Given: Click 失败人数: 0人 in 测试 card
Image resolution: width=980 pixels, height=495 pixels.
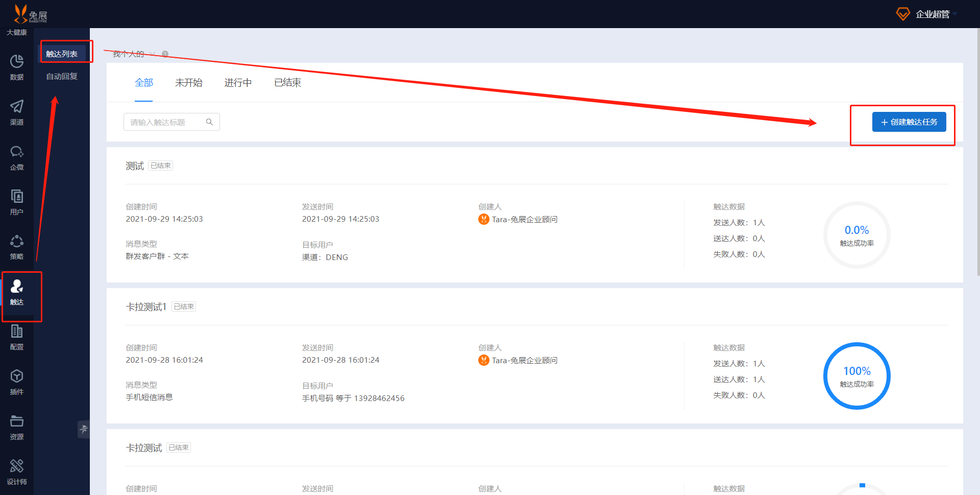Looking at the screenshot, I should pyautogui.click(x=739, y=254).
